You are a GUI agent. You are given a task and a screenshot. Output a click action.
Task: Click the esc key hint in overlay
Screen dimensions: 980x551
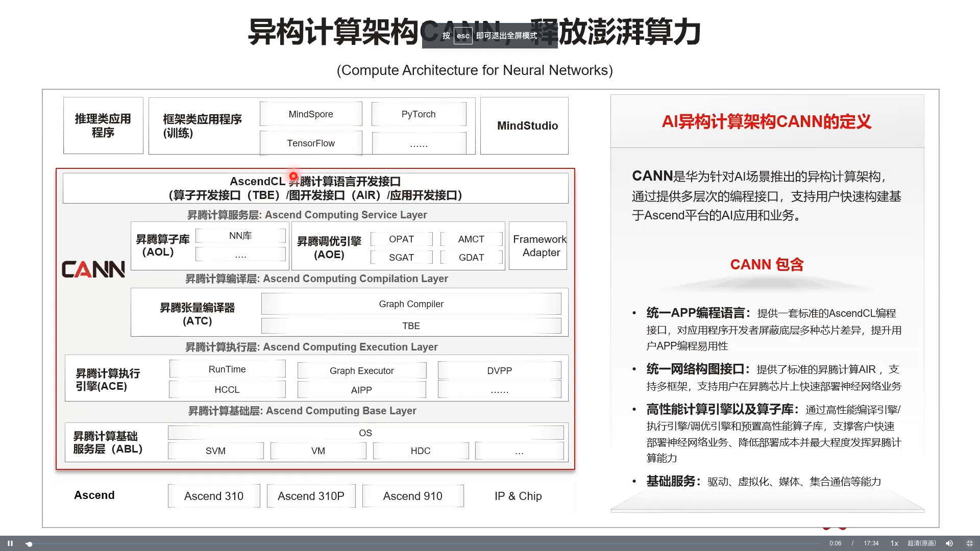pyautogui.click(x=463, y=36)
